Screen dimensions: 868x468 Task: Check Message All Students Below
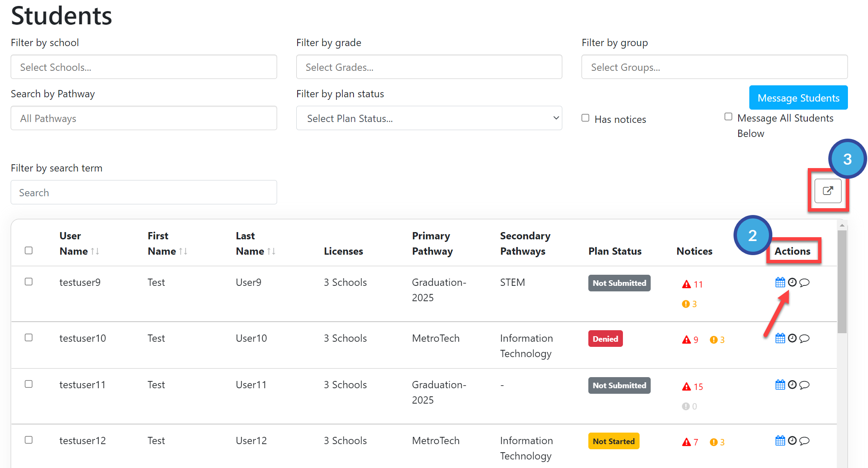728,116
